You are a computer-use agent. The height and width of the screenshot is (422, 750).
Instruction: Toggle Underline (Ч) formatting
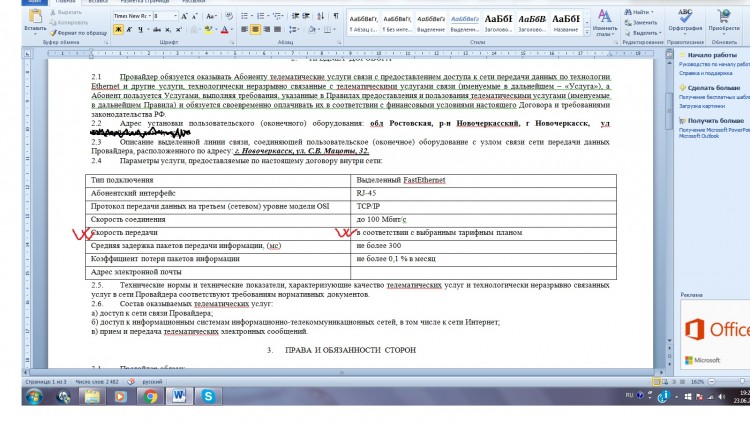point(140,30)
